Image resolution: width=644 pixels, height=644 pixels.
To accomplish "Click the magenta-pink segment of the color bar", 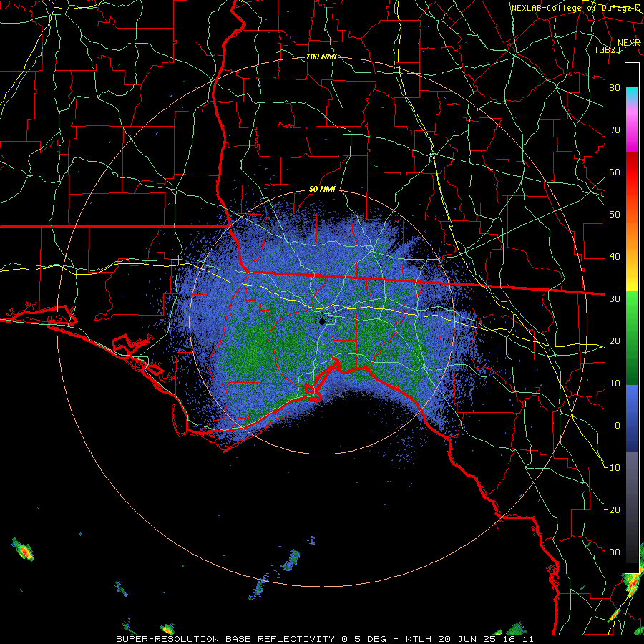I will coord(632,130).
